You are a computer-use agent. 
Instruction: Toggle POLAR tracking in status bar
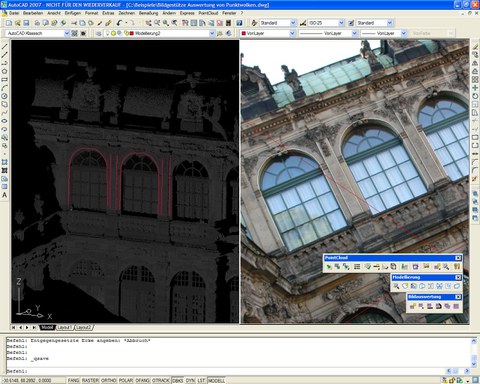coord(126,380)
